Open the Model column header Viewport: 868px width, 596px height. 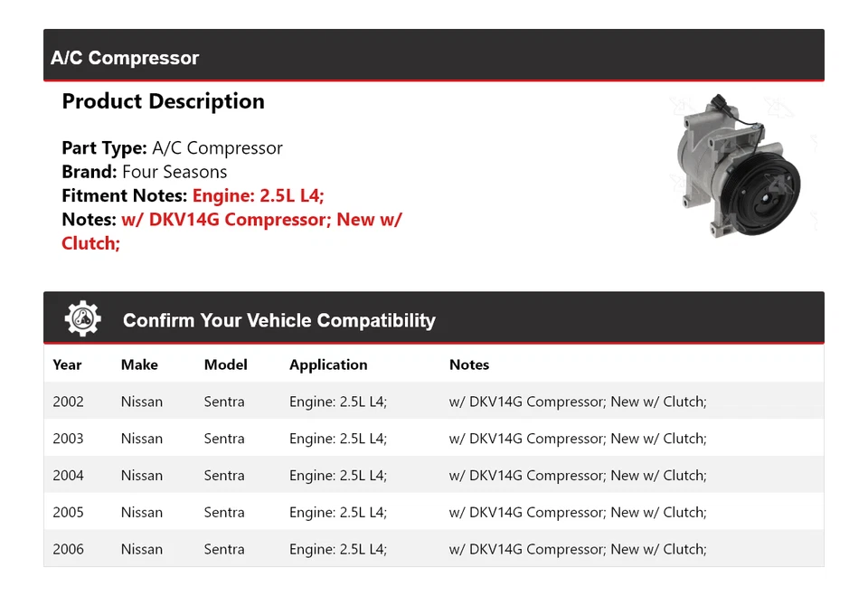tap(225, 364)
